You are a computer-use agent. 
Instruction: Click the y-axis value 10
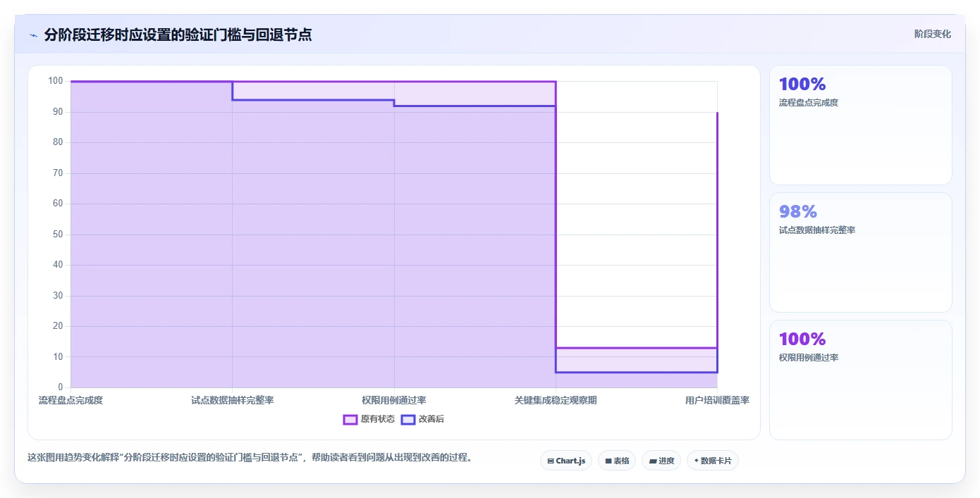tap(58, 357)
